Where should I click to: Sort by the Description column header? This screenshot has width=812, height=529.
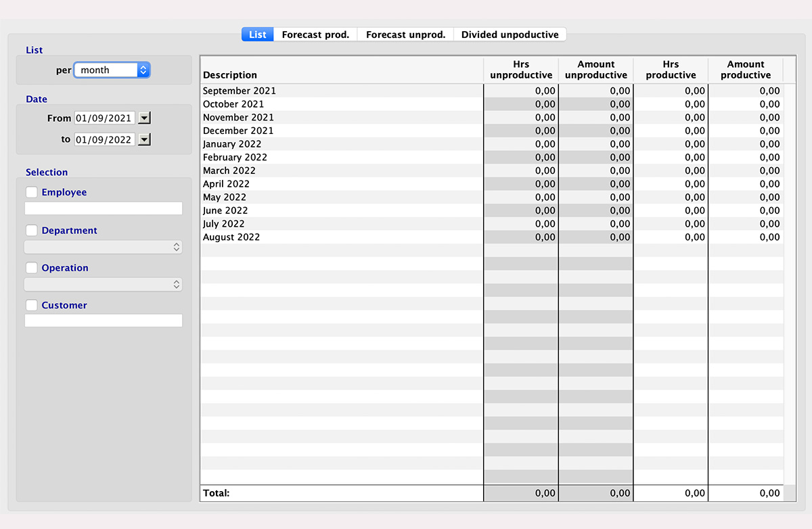[342, 70]
